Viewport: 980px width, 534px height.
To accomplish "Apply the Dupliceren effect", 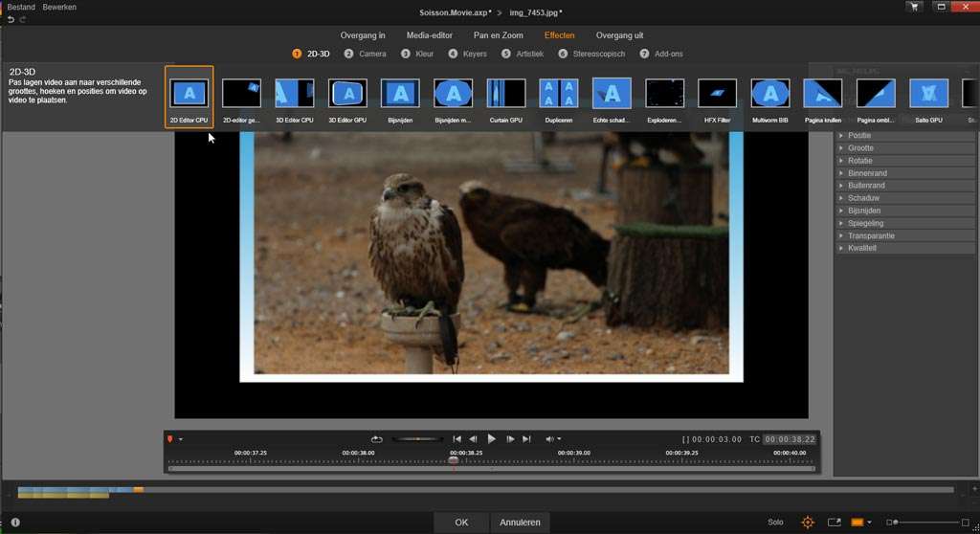I will 558,94.
